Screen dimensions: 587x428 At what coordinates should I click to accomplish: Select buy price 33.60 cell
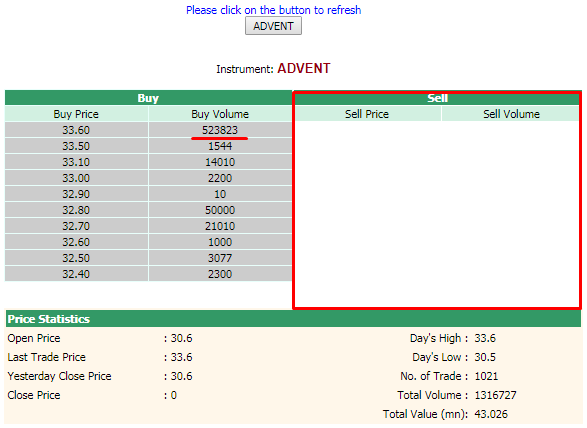(x=76, y=130)
